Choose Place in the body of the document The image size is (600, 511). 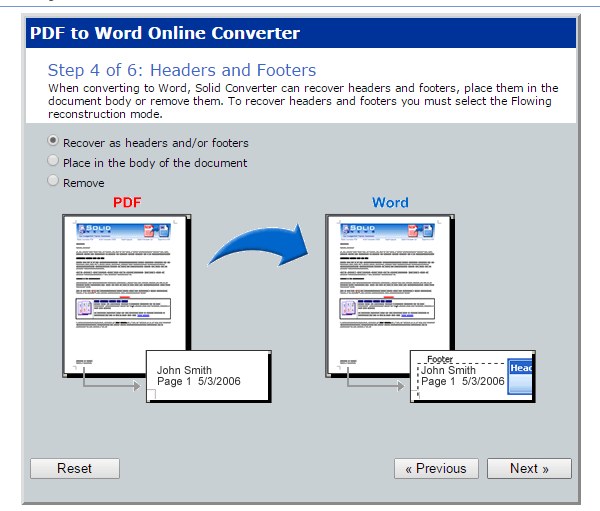click(x=54, y=161)
